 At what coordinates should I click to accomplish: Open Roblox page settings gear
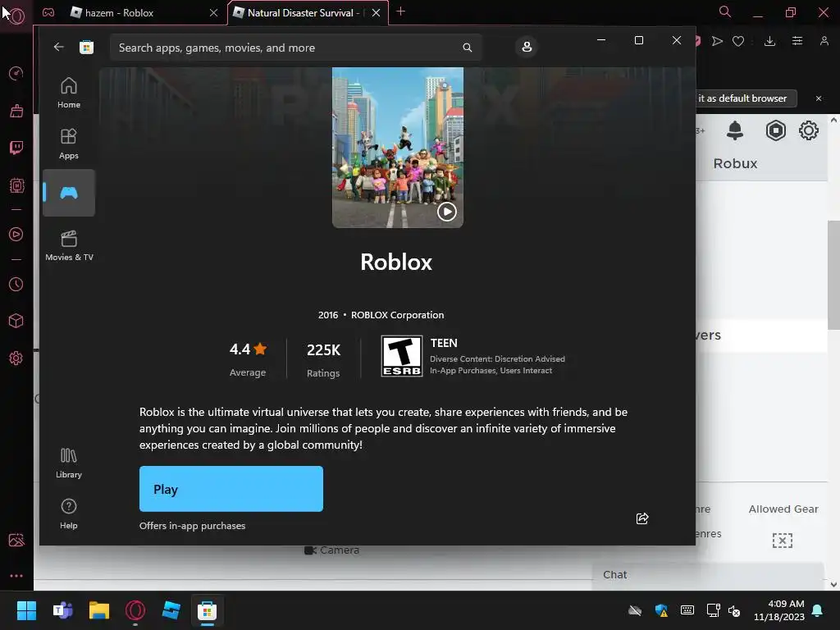(808, 130)
